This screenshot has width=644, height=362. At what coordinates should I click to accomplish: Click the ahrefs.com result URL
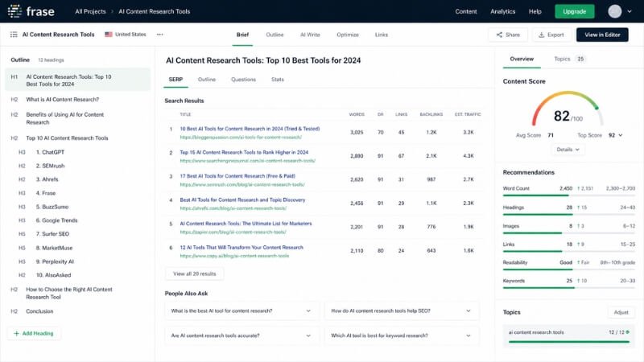(233, 208)
